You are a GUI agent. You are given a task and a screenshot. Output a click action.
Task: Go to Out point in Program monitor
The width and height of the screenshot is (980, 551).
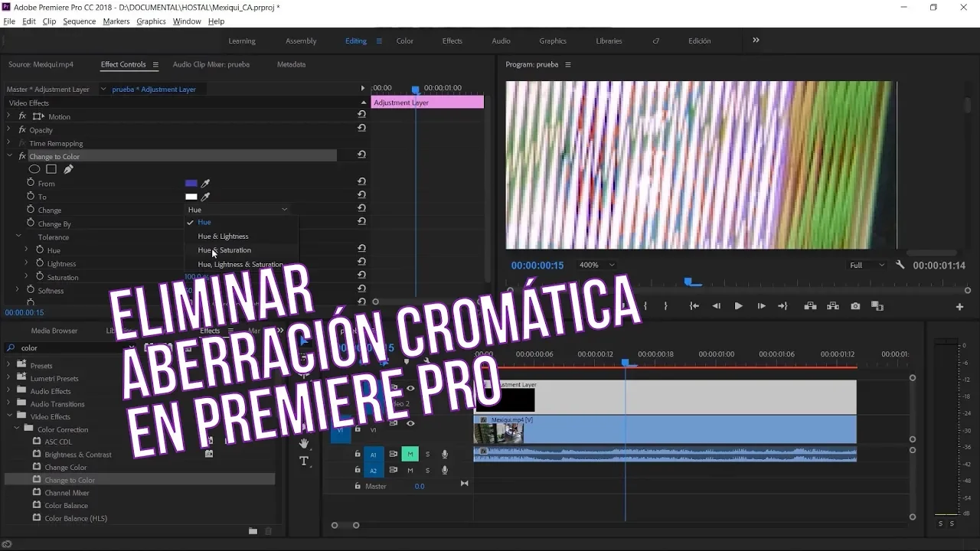pos(782,306)
